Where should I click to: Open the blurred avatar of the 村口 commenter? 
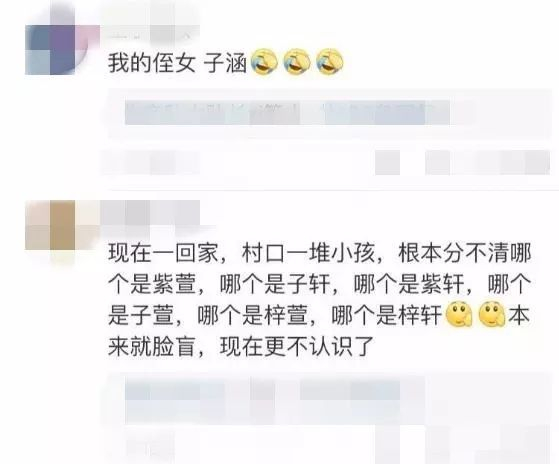tap(57, 225)
